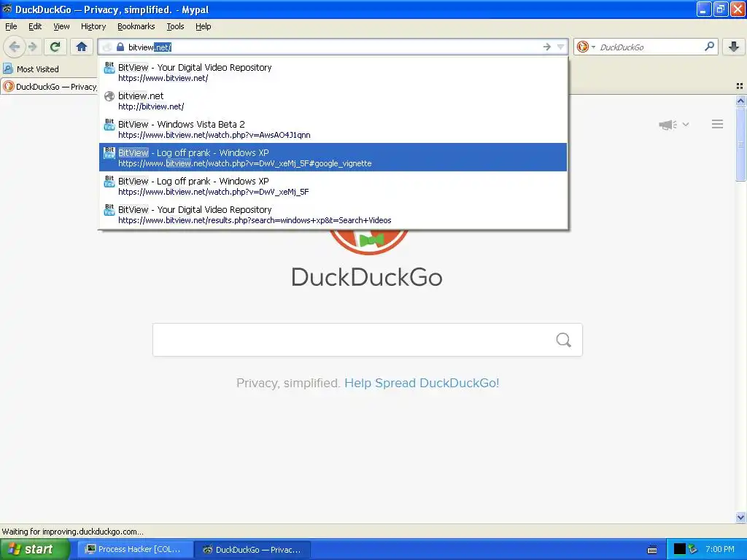Open the Help menu
747x560 pixels.
(x=203, y=26)
